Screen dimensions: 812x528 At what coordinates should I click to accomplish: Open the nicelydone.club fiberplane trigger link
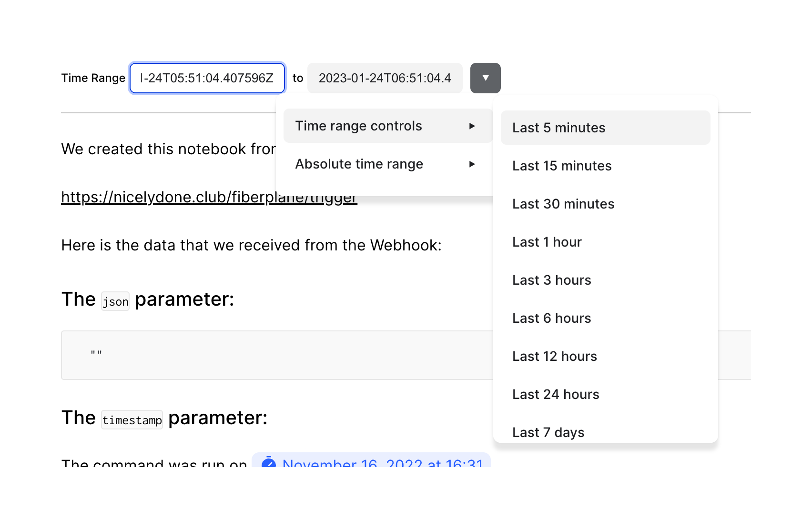point(209,197)
